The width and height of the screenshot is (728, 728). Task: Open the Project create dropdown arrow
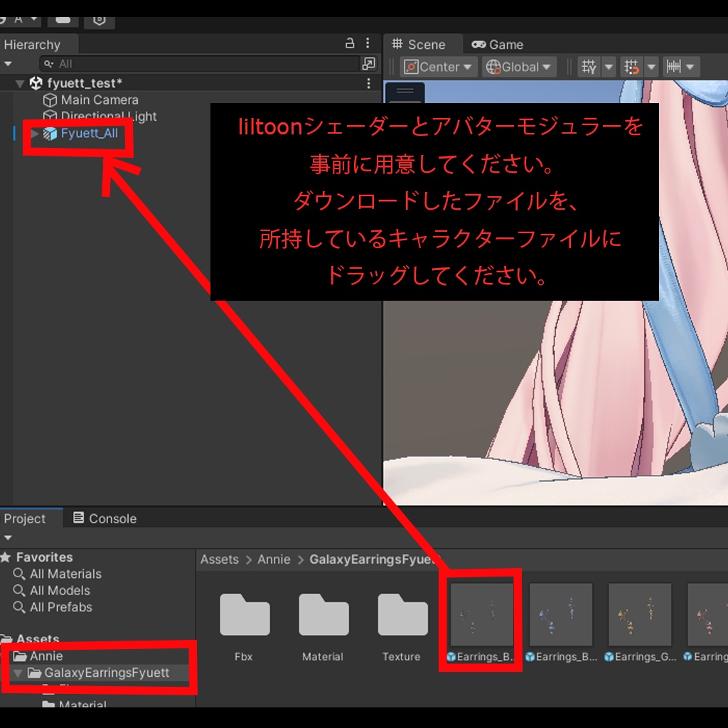[8, 537]
